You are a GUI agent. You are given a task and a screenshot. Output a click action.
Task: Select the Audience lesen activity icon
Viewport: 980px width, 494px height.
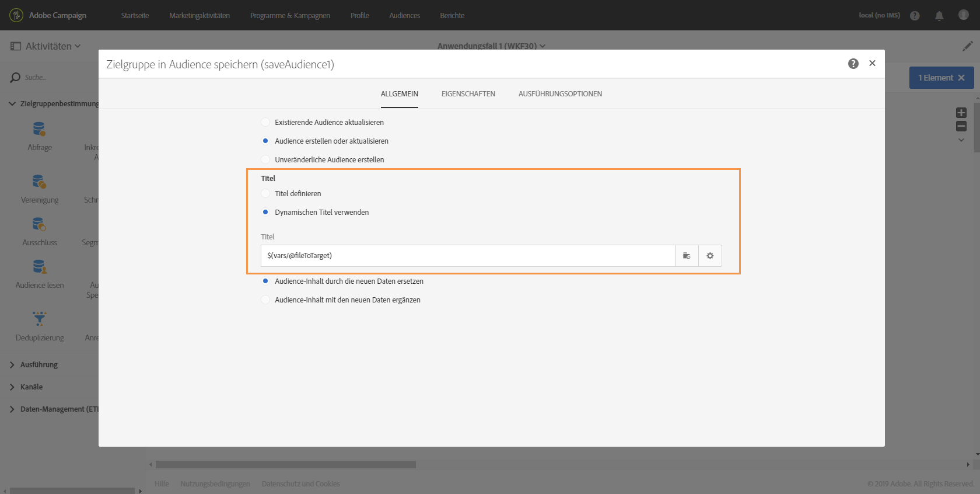[x=39, y=267]
